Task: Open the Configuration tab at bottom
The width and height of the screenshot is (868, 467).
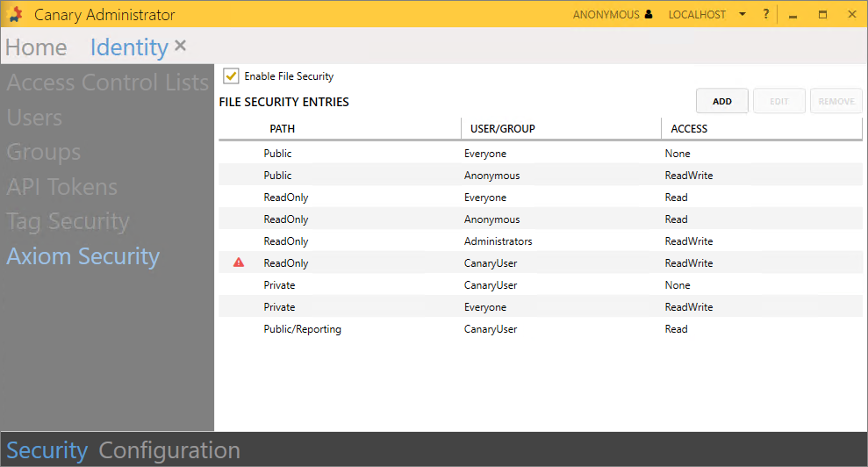Action: click(x=169, y=450)
